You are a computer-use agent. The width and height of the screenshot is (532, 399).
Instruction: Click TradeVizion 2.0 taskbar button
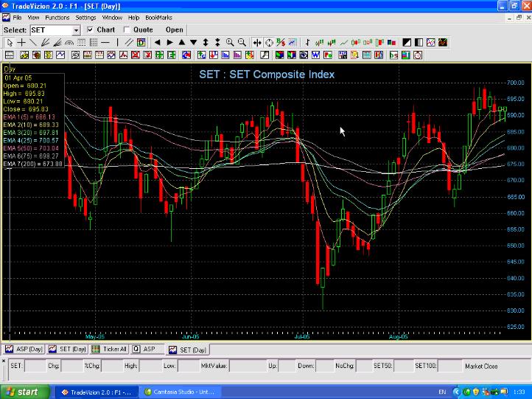(x=97, y=392)
